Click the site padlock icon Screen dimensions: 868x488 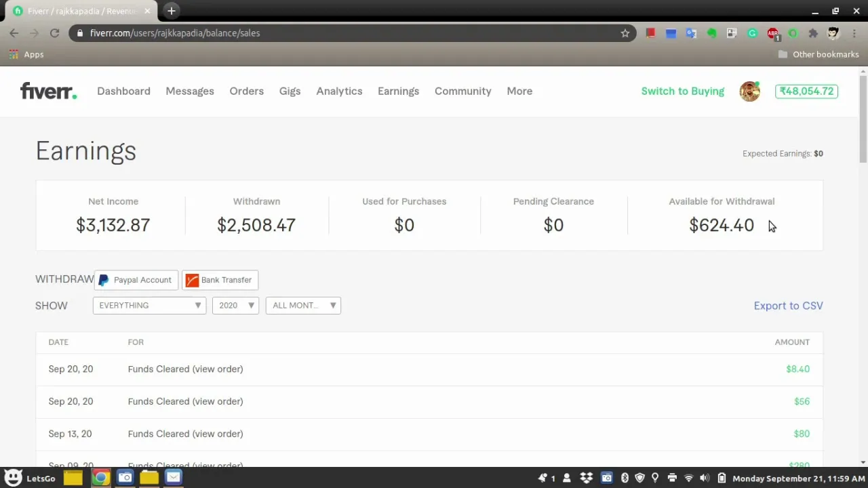tap(80, 33)
